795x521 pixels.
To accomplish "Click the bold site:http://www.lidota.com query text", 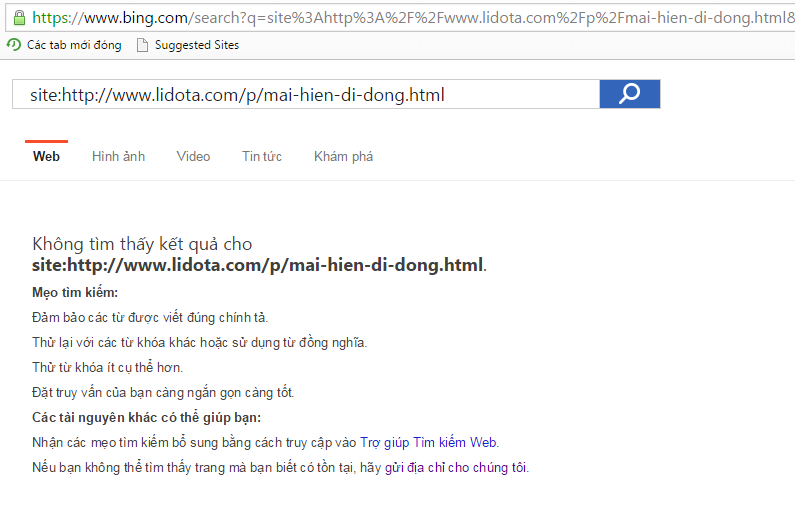I will tap(258, 265).
